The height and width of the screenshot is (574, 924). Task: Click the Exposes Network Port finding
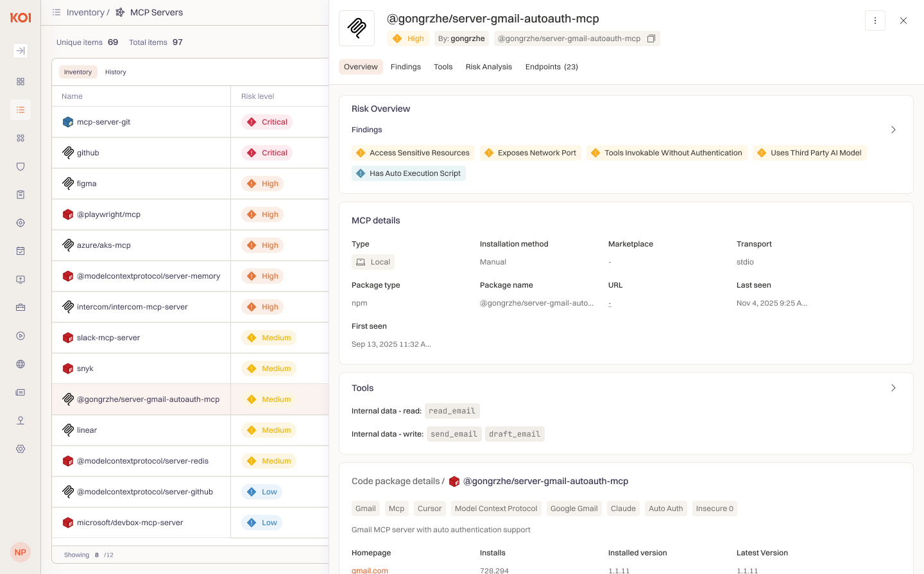tap(531, 153)
